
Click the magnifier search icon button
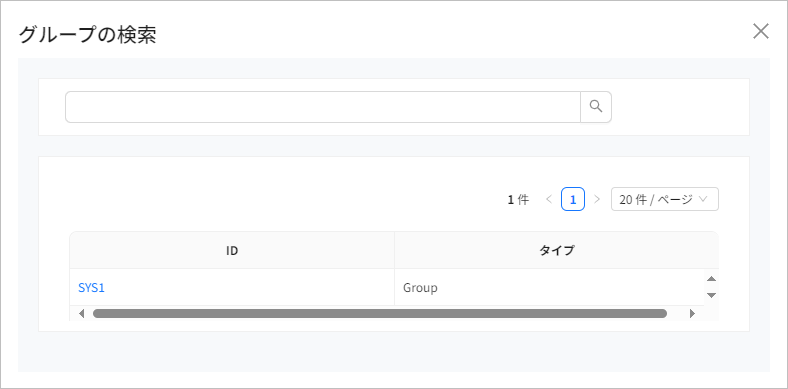click(x=596, y=107)
